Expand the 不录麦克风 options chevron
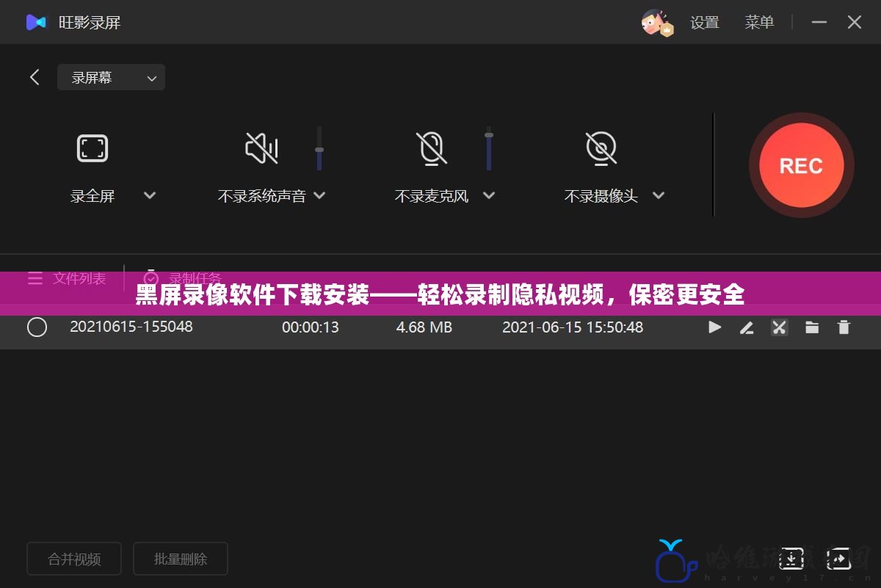The width and height of the screenshot is (881, 588). tap(489, 195)
